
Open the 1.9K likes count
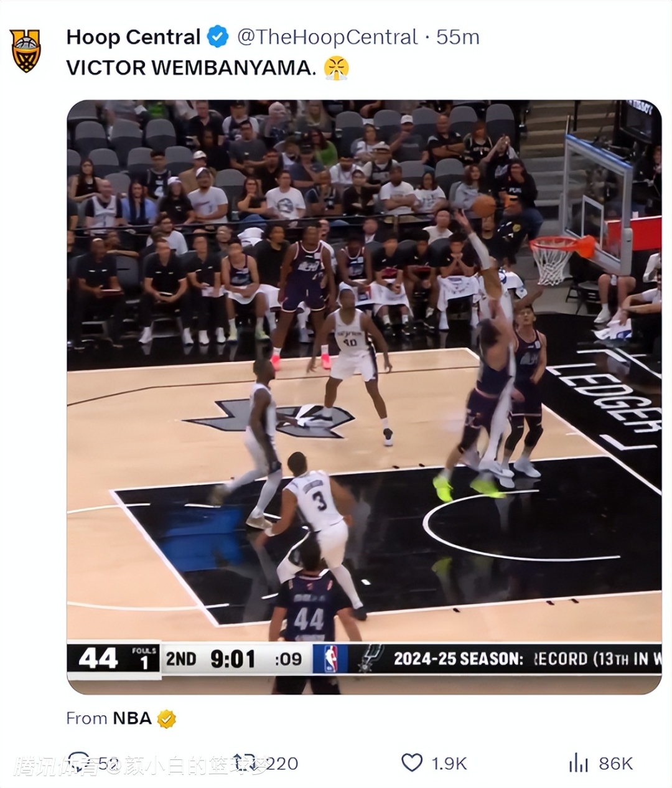[449, 763]
